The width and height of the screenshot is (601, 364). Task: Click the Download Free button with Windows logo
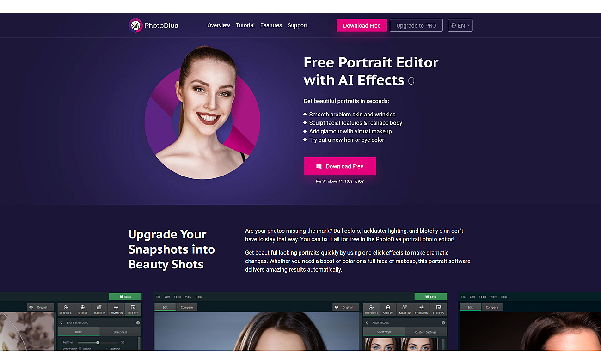340,166
